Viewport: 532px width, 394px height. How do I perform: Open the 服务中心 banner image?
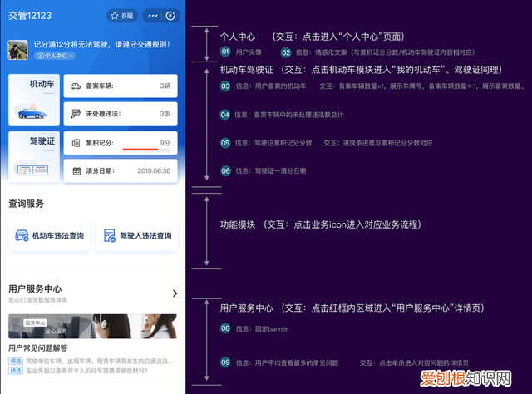coord(92,326)
